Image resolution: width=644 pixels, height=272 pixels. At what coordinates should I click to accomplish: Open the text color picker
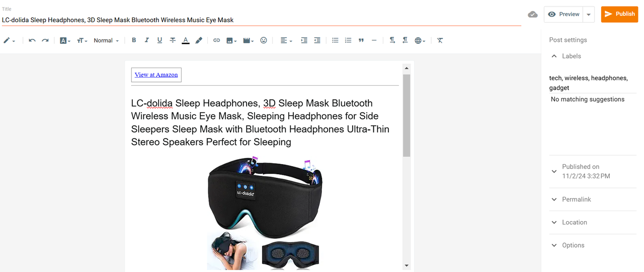tap(186, 40)
